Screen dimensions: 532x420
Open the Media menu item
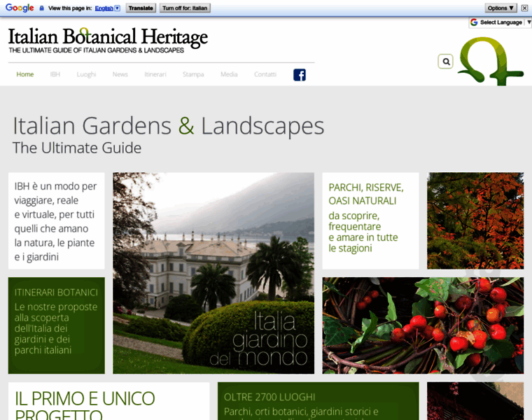229,74
